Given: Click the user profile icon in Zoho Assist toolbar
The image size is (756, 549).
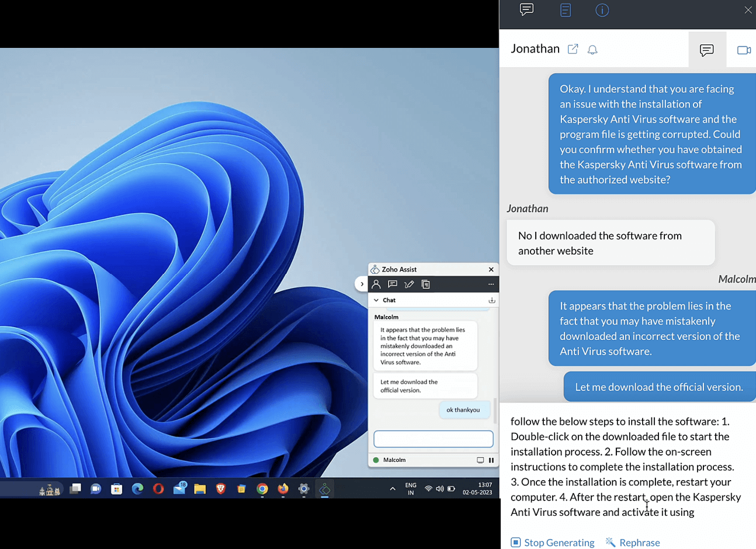Looking at the screenshot, I should [376, 284].
